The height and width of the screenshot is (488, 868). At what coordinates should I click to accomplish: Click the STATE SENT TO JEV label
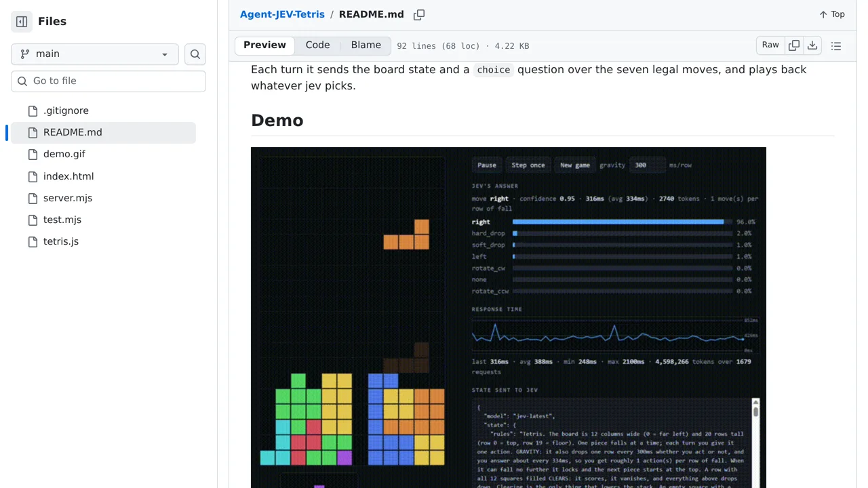[x=505, y=390]
